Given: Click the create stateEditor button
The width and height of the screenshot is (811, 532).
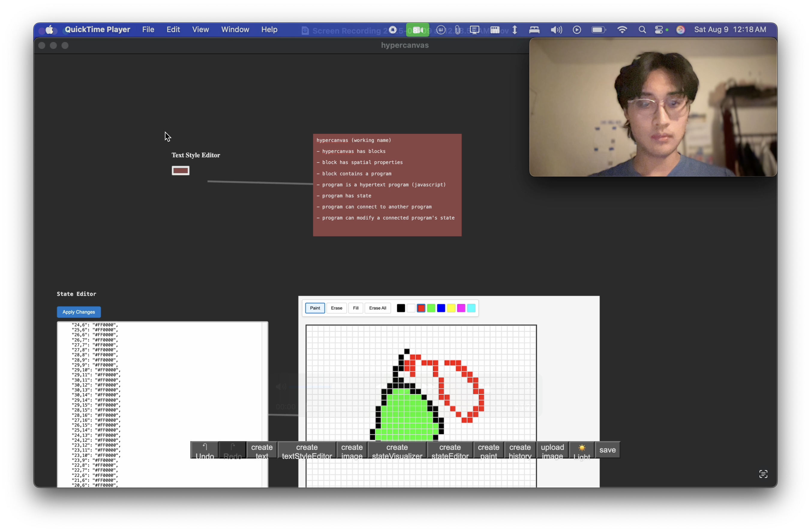Looking at the screenshot, I should pyautogui.click(x=450, y=450).
